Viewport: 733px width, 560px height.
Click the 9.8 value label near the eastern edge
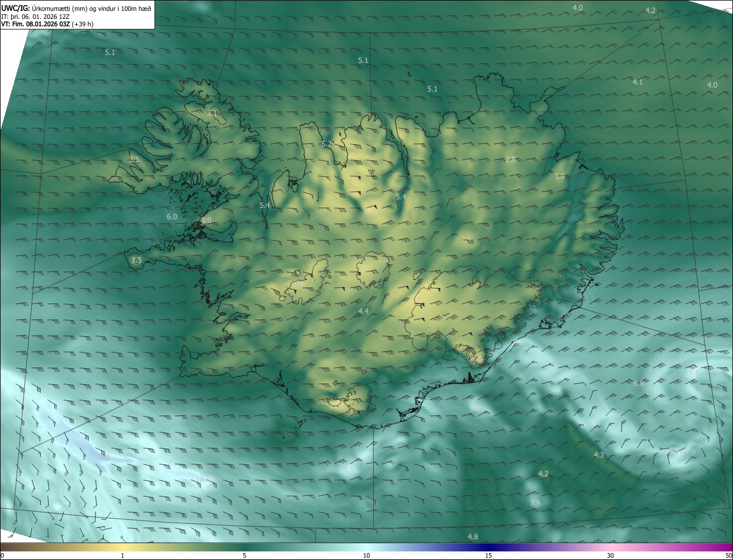[x=694, y=372]
